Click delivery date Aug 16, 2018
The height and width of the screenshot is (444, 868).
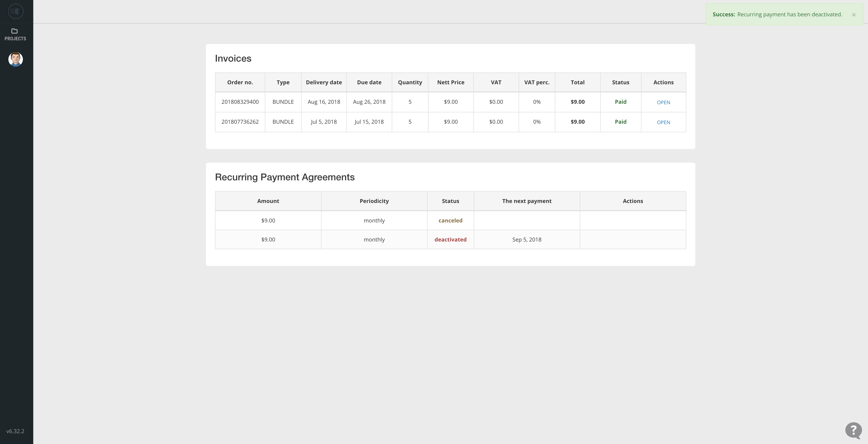(324, 102)
